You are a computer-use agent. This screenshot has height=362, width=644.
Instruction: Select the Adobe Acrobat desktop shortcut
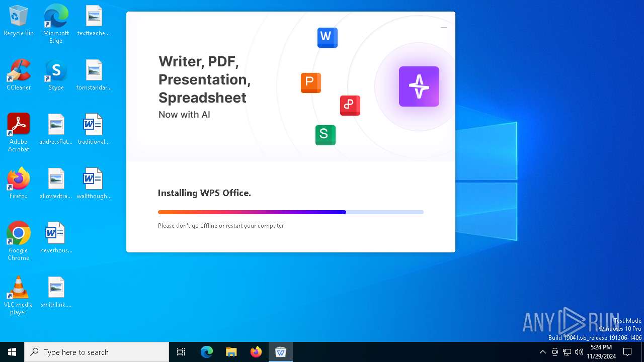19,133
